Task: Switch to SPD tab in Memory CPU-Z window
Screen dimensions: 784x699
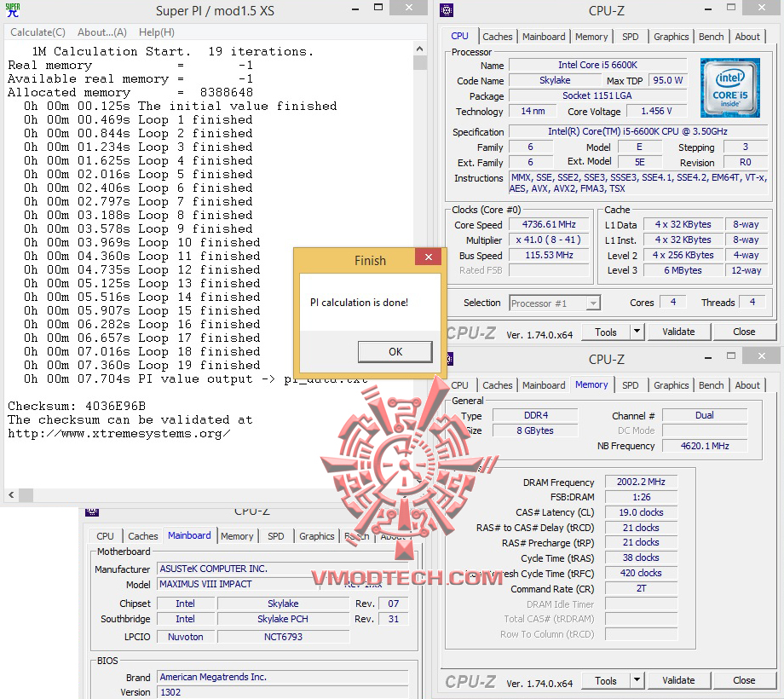Action: point(630,385)
